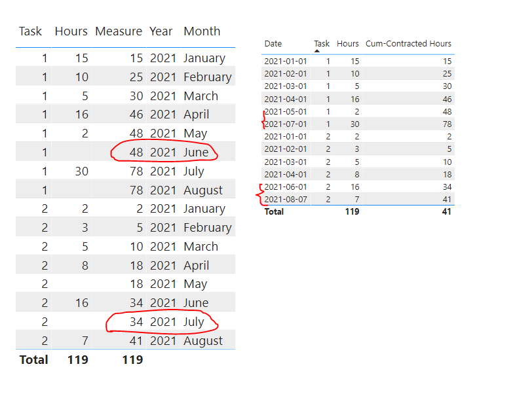Click the June cell with measure 34

pyautogui.click(x=196, y=303)
